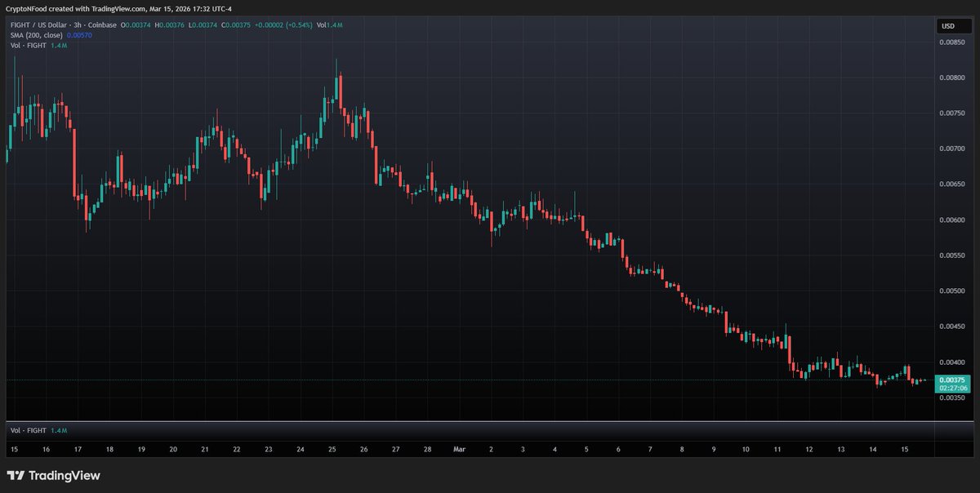Click date 5 on the time axis
This screenshot has height=493, width=980.
(586, 449)
